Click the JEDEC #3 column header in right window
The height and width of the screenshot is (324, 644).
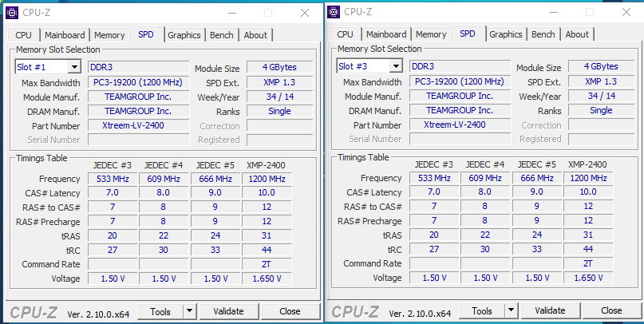click(x=433, y=164)
